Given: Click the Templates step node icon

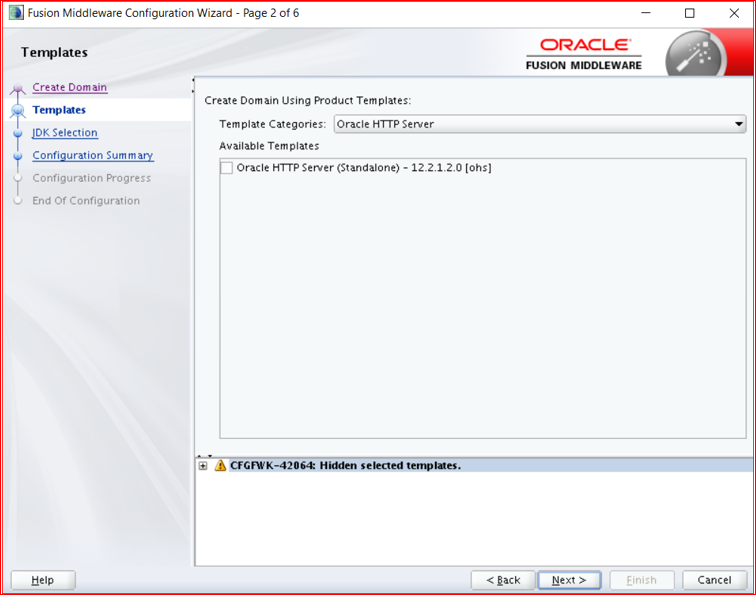Looking at the screenshot, I should [x=18, y=110].
